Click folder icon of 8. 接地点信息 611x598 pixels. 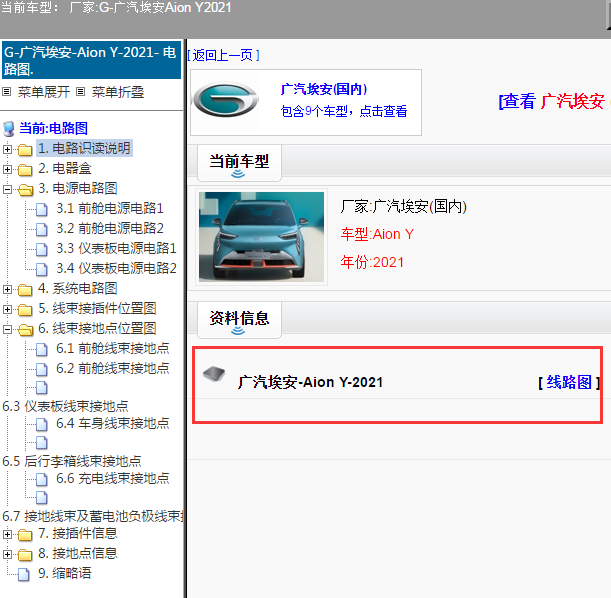(x=25, y=554)
